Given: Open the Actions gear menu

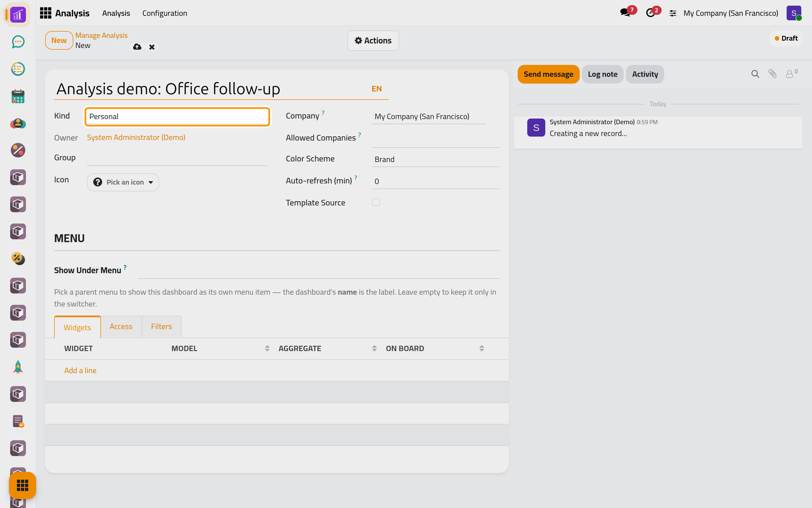Looking at the screenshot, I should (x=373, y=41).
